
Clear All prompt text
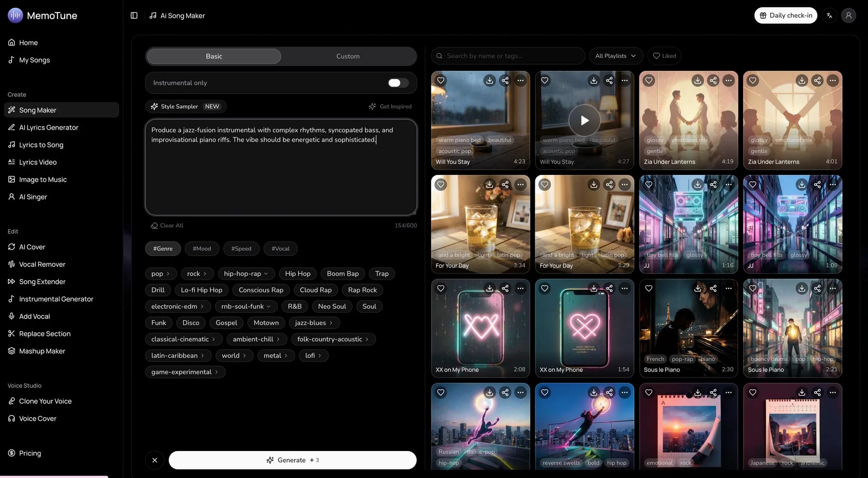tap(167, 226)
